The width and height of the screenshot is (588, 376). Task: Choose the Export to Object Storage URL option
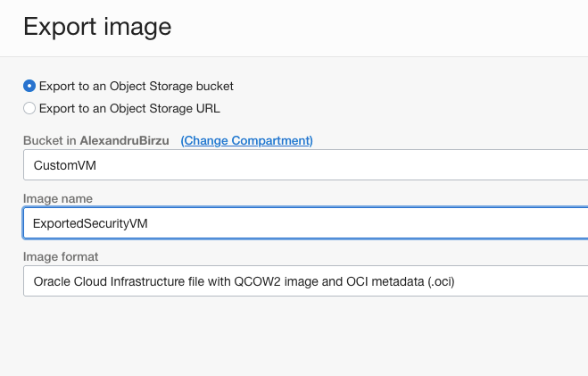coord(29,109)
